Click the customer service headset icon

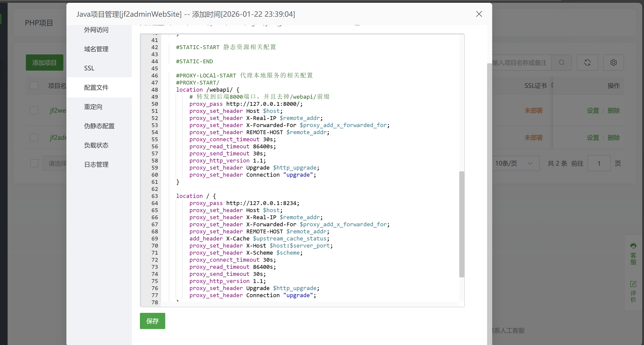coord(633,246)
